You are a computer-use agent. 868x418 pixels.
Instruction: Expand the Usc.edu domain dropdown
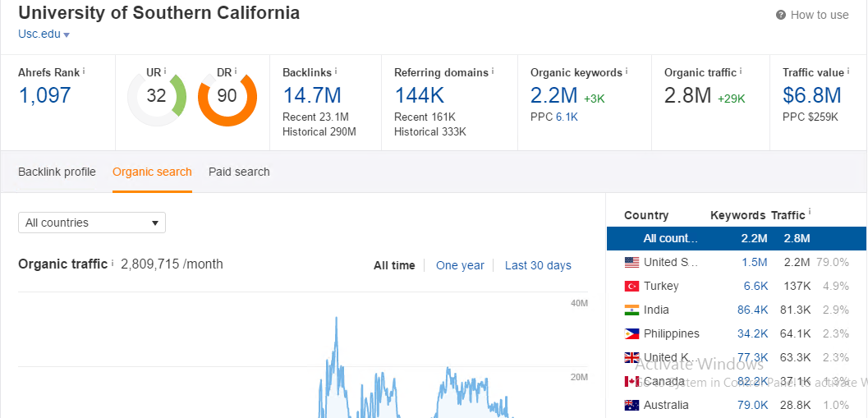(x=44, y=34)
